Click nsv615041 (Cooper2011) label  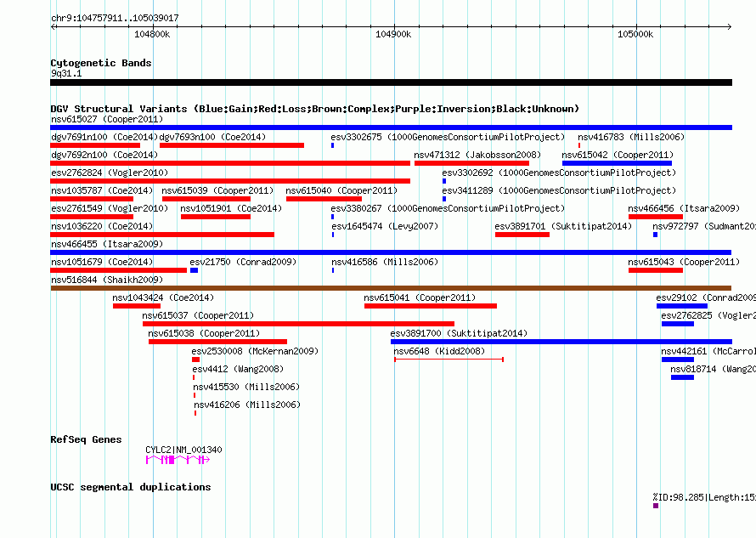(x=420, y=297)
